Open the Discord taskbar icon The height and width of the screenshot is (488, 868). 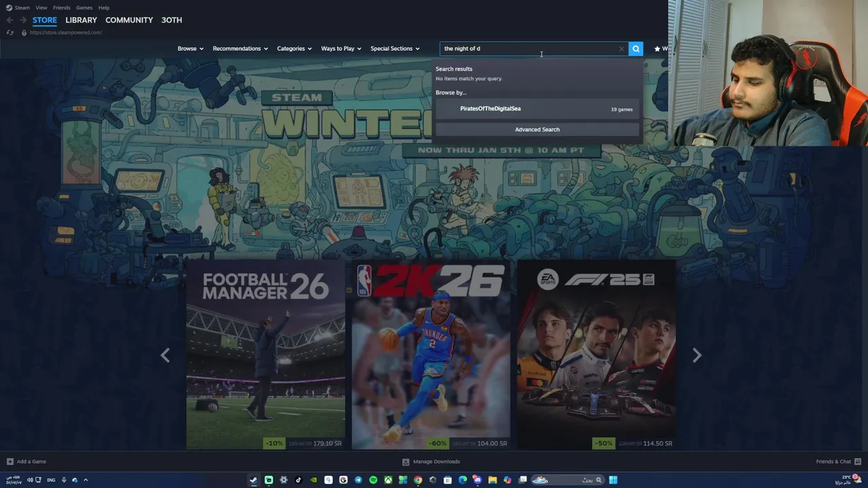[477, 480]
